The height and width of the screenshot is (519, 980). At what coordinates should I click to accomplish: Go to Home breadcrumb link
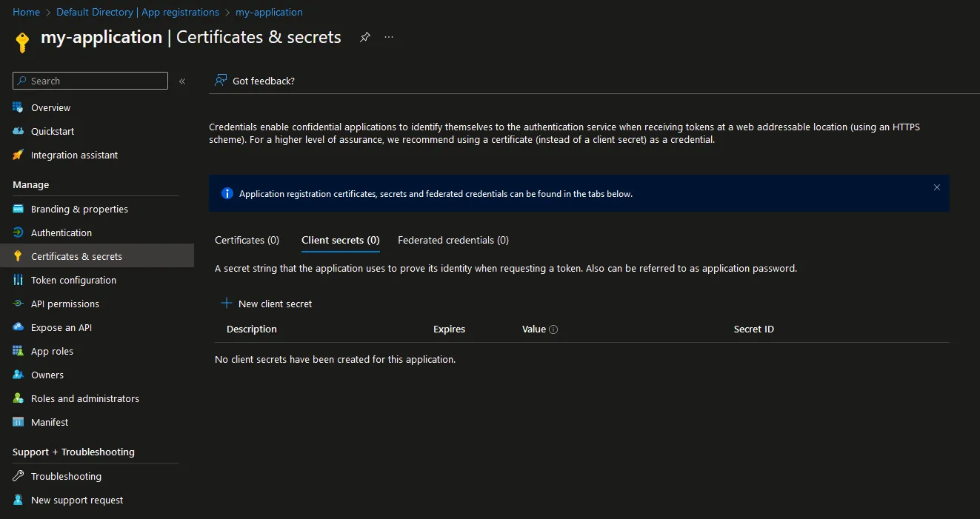click(x=26, y=12)
